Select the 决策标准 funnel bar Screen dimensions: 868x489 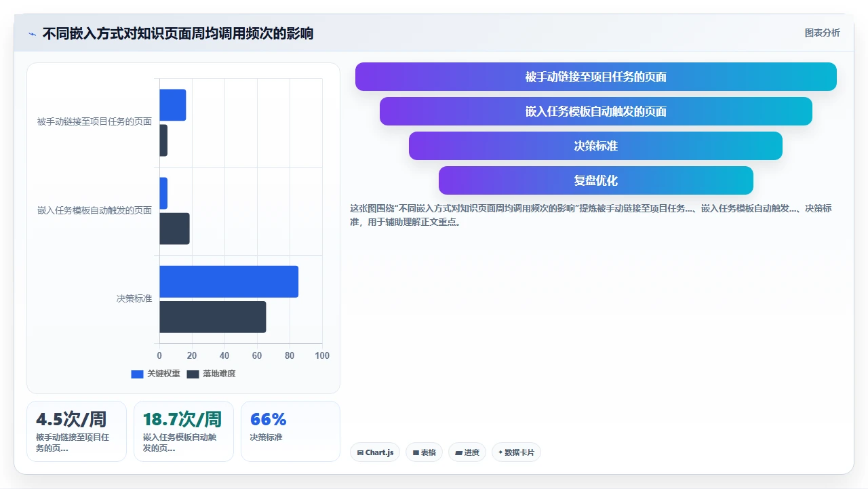click(595, 146)
